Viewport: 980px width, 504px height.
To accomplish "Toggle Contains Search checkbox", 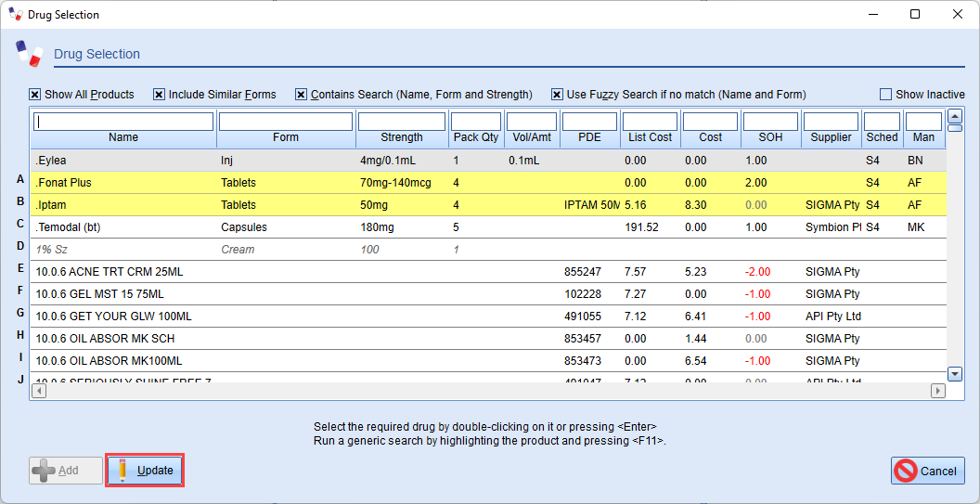I will coord(302,95).
